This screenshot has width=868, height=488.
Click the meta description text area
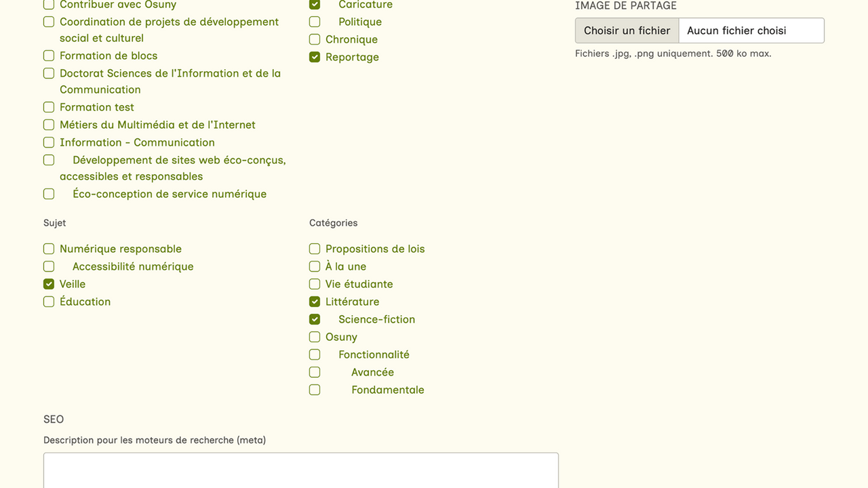[x=300, y=470]
